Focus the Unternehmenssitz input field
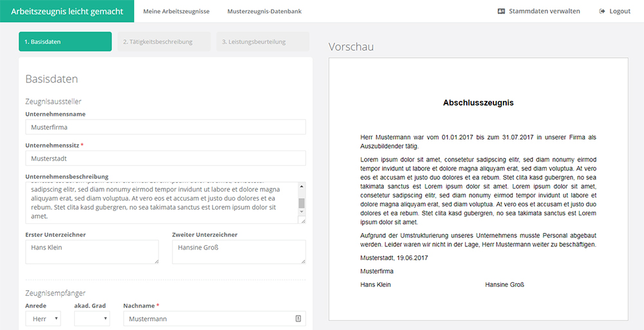Screen dimensions: 644x330 point(166,158)
